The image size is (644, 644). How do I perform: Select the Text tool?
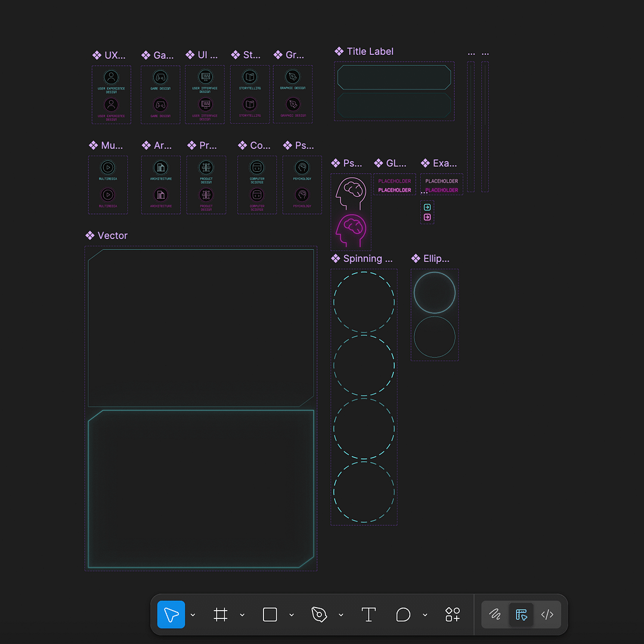369,614
